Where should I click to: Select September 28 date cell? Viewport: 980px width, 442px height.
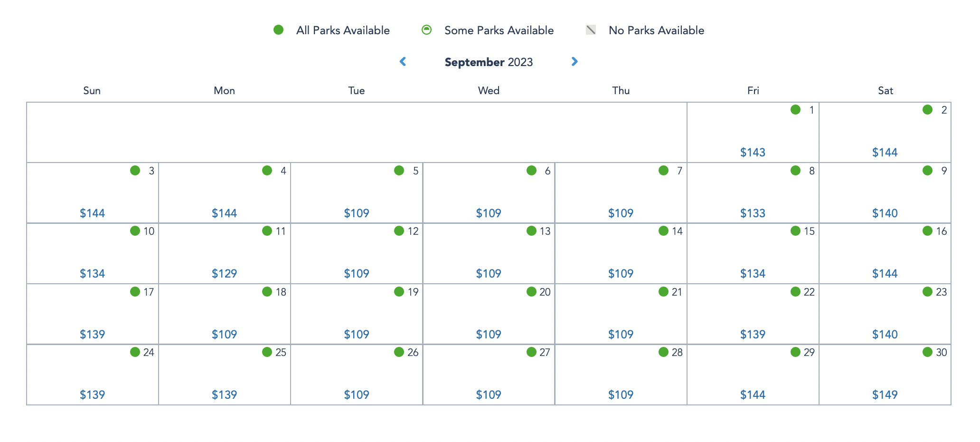[x=621, y=375]
